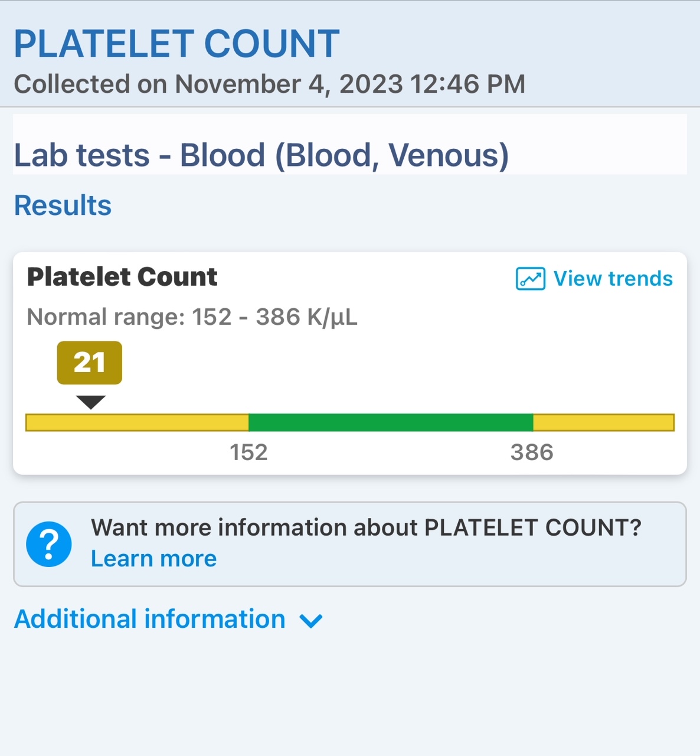Click the PLATELET COUNT page title
The height and width of the screenshot is (756, 700).
tap(176, 44)
